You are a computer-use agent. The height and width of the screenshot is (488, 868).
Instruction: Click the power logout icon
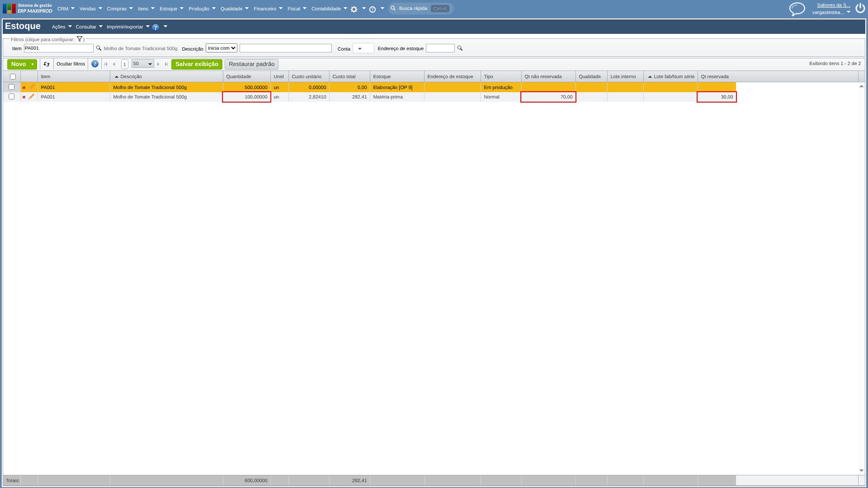coord(860,8)
